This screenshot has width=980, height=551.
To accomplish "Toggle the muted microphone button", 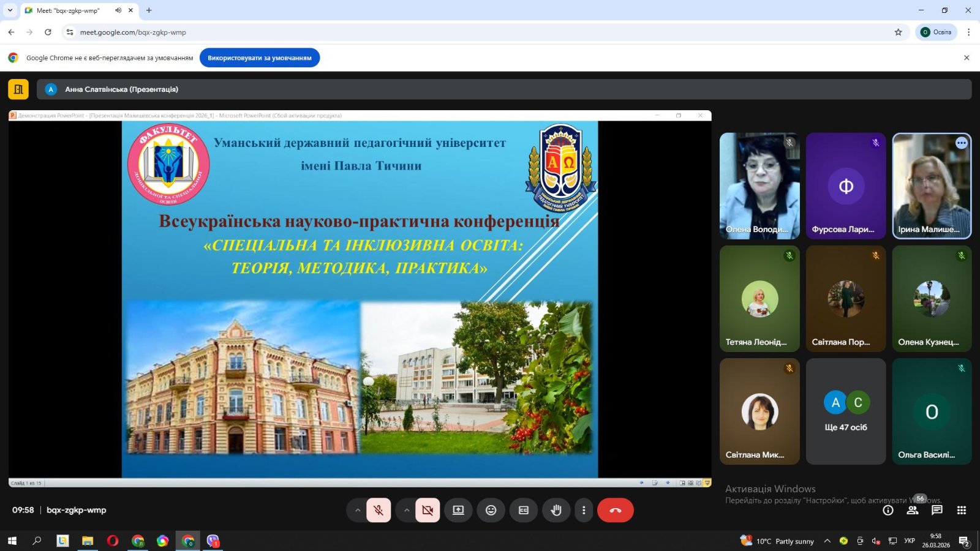I will tap(379, 510).
